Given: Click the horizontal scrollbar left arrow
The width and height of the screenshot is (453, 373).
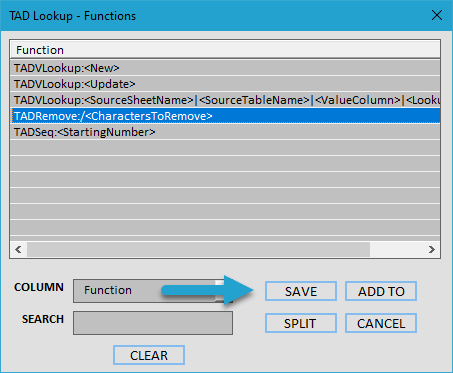Looking at the screenshot, I should point(18,249).
